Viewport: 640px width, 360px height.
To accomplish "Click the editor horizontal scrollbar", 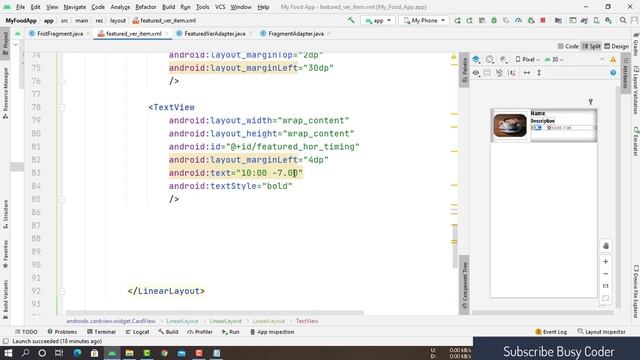I will click(215, 313).
